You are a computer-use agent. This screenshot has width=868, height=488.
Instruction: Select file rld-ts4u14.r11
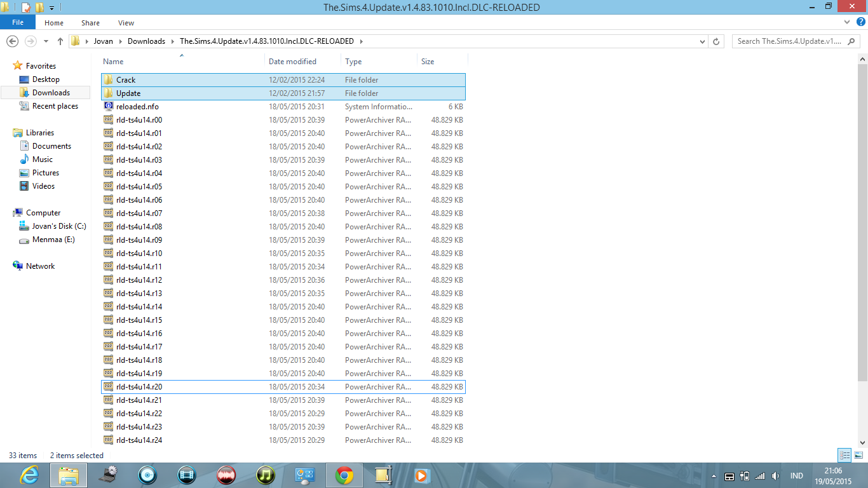pos(283,267)
